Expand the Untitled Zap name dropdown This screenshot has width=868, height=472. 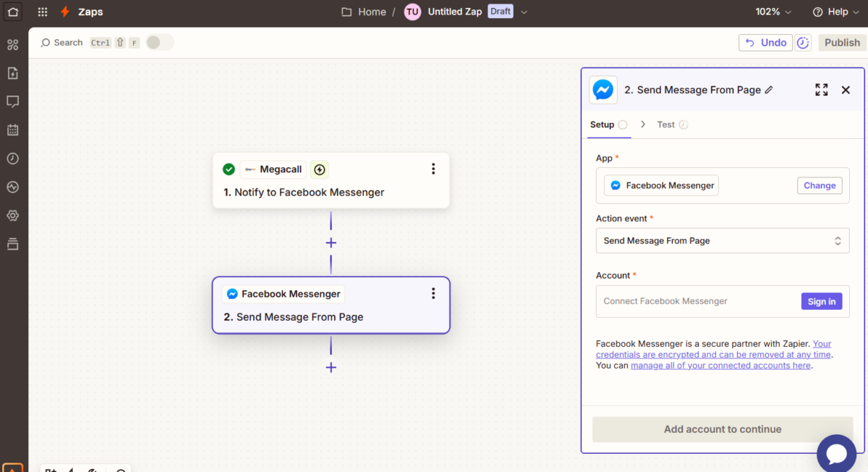pyautogui.click(x=524, y=12)
